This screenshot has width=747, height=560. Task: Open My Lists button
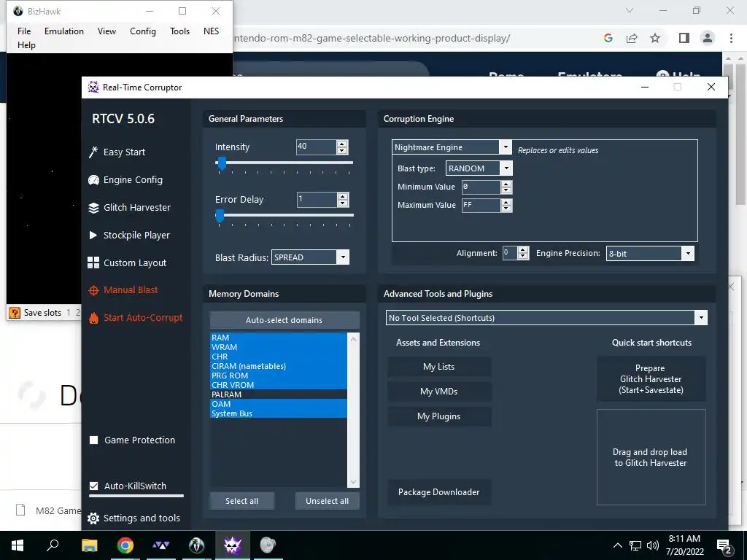click(438, 367)
